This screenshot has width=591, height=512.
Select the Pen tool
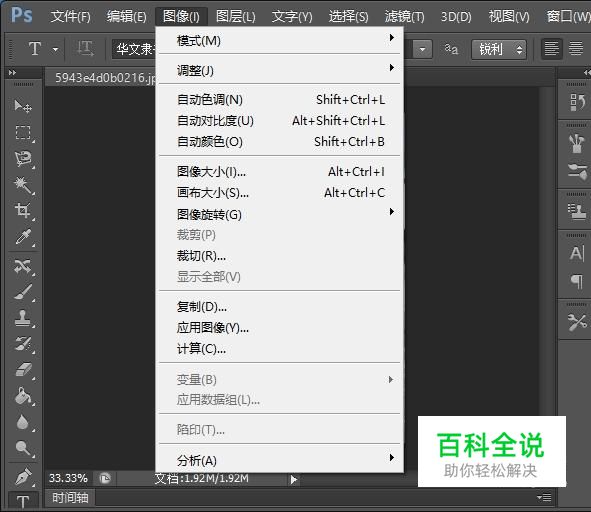point(23,477)
